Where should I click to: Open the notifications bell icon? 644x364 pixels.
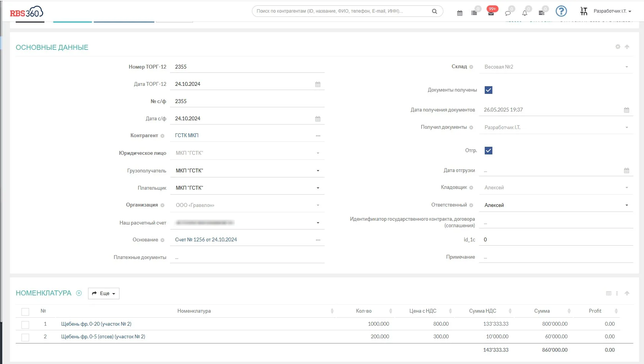tap(525, 13)
